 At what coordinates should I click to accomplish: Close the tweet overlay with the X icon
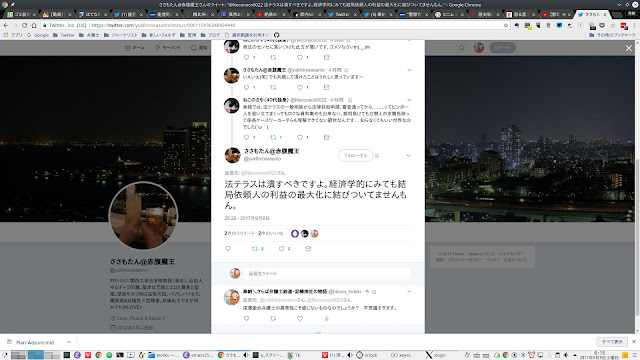(629, 48)
